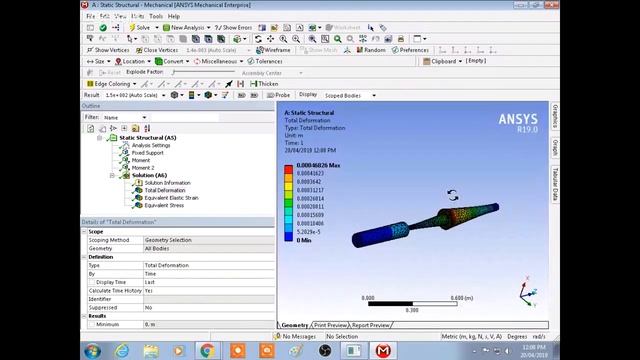Screen dimensions: 640x360
Task: Switch to the Print Preview tab
Action: click(330, 325)
